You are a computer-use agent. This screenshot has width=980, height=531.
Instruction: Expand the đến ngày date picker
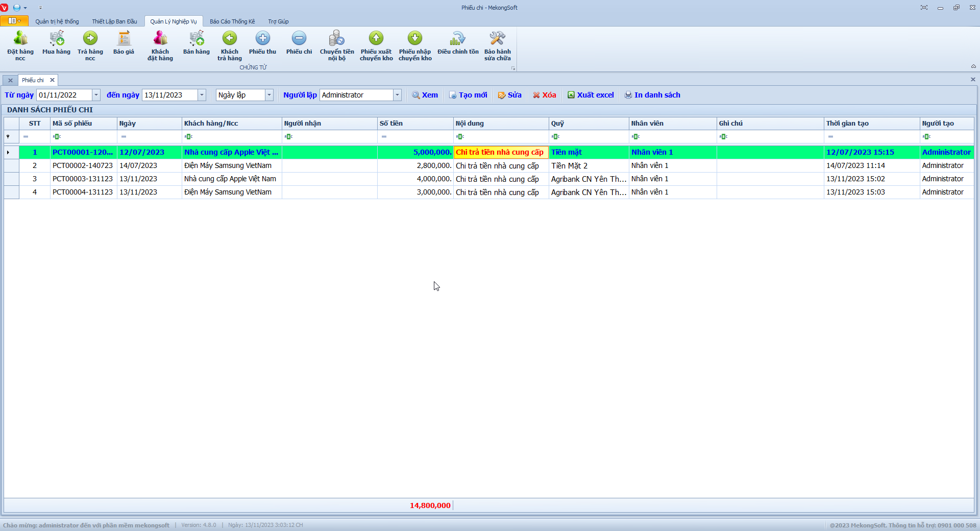(202, 95)
